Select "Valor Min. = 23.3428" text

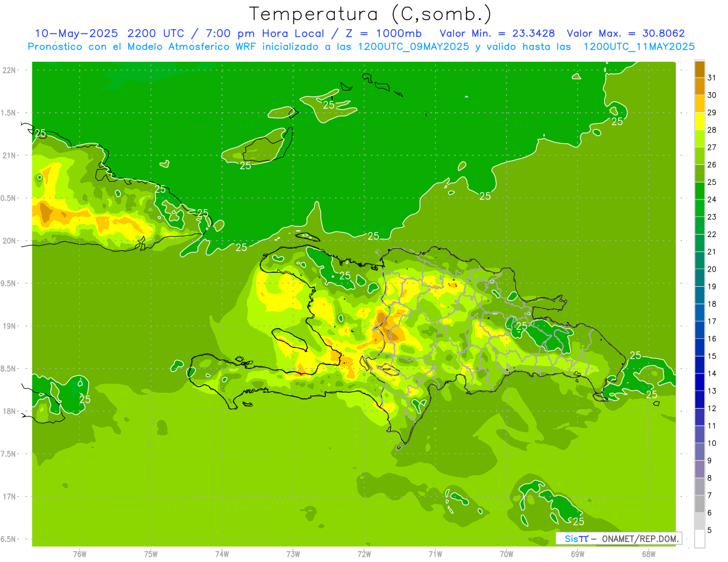(498, 33)
